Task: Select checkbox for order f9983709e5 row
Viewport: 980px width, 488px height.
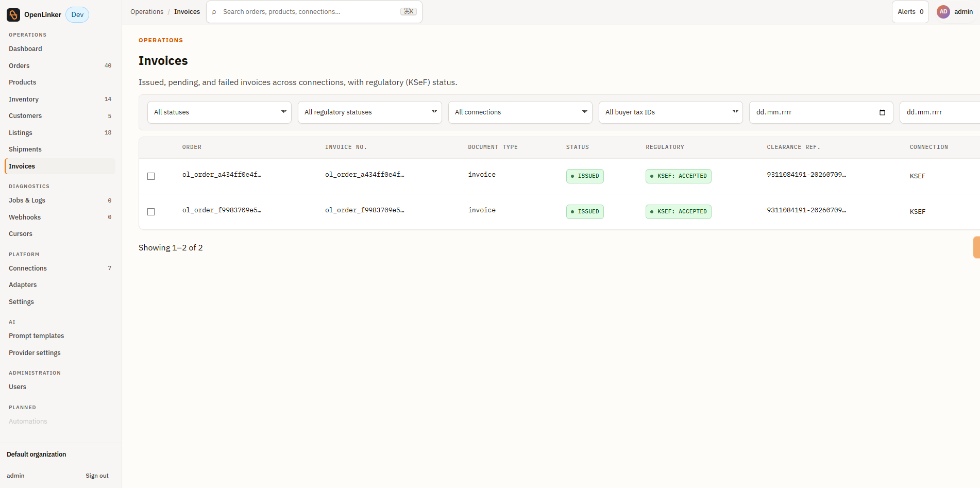Action: click(151, 212)
